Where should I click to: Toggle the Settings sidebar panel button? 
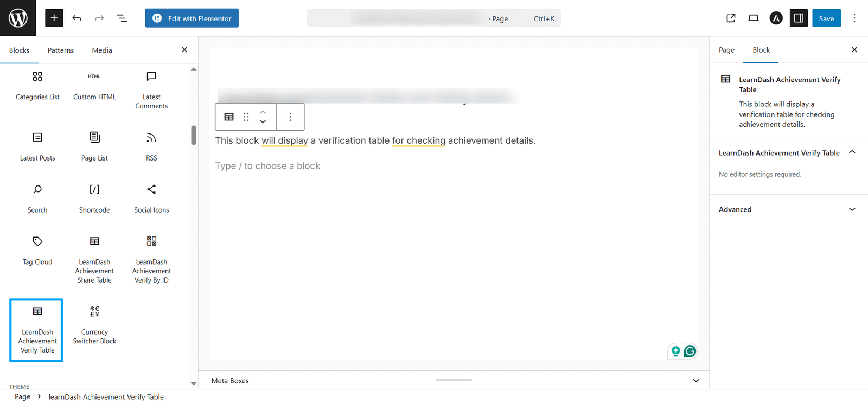799,18
